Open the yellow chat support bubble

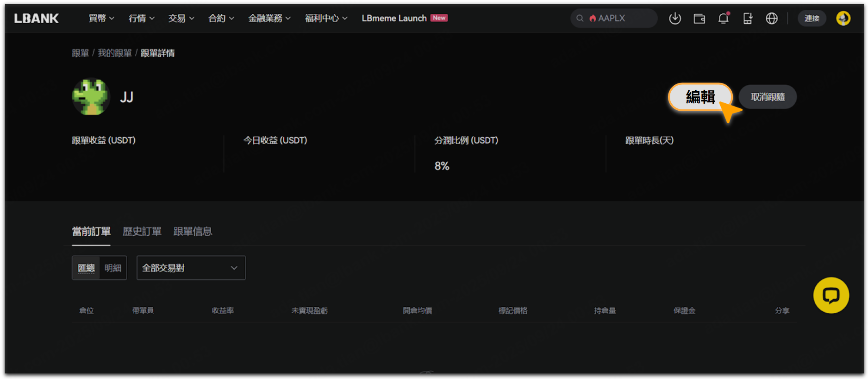(831, 295)
